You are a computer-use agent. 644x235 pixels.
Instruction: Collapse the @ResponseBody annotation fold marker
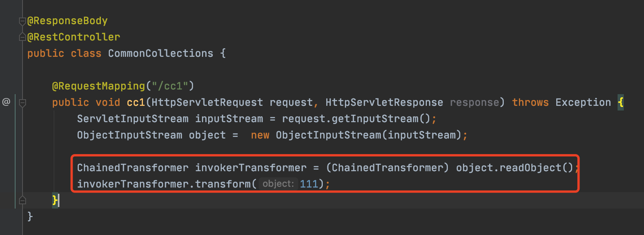tap(23, 21)
